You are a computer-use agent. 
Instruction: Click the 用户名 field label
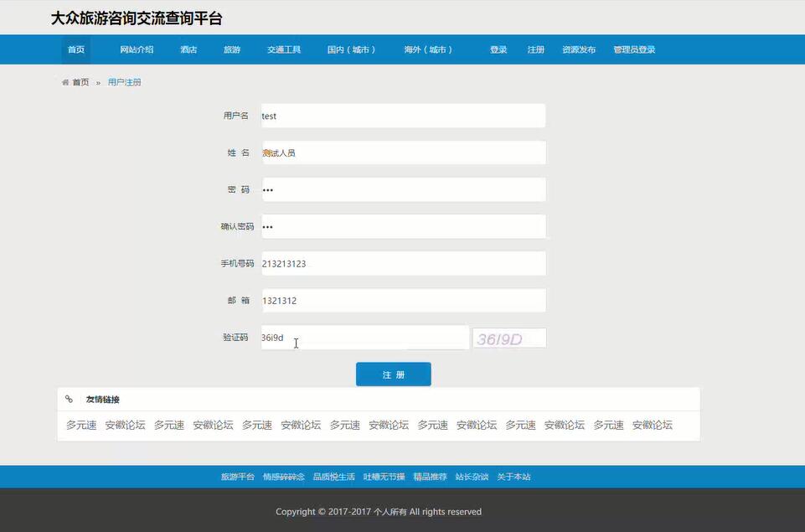click(x=235, y=116)
